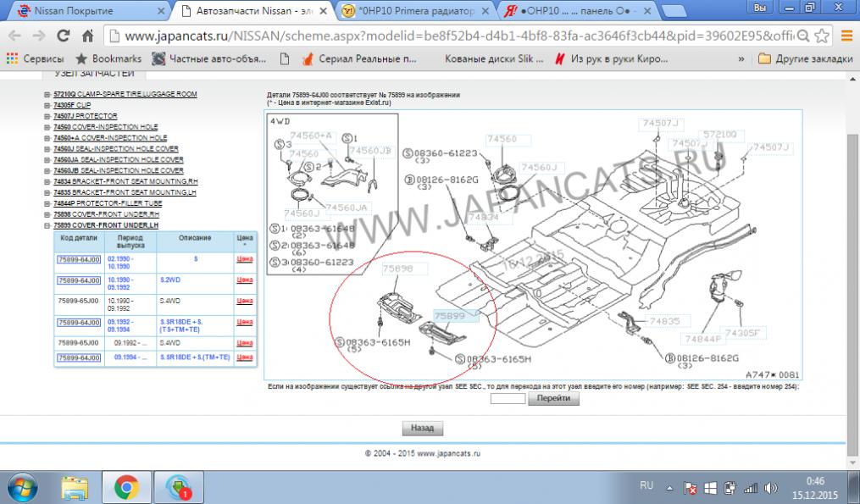
Task: Expand the 75898 COVER-FRONT UNDER,RH node
Action: pyautogui.click(x=47, y=214)
